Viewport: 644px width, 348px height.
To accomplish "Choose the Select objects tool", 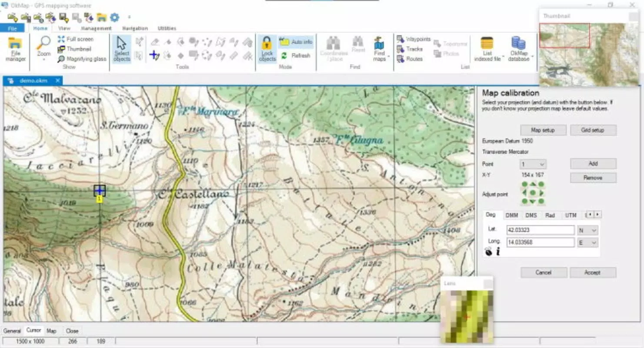I will (122, 49).
